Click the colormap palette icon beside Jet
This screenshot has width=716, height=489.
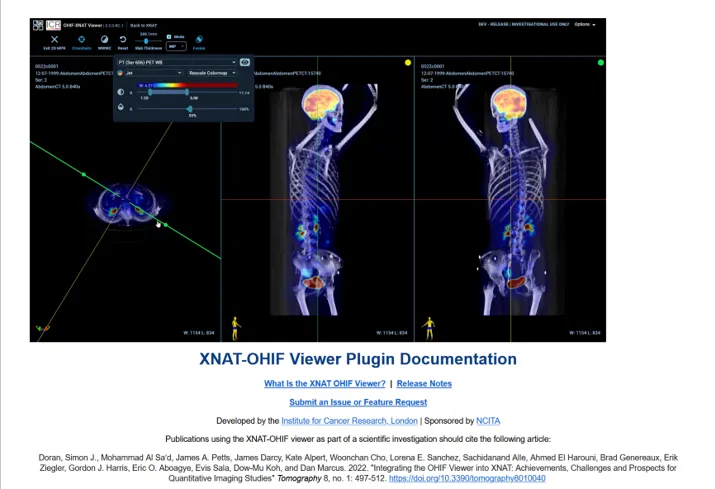click(x=121, y=73)
